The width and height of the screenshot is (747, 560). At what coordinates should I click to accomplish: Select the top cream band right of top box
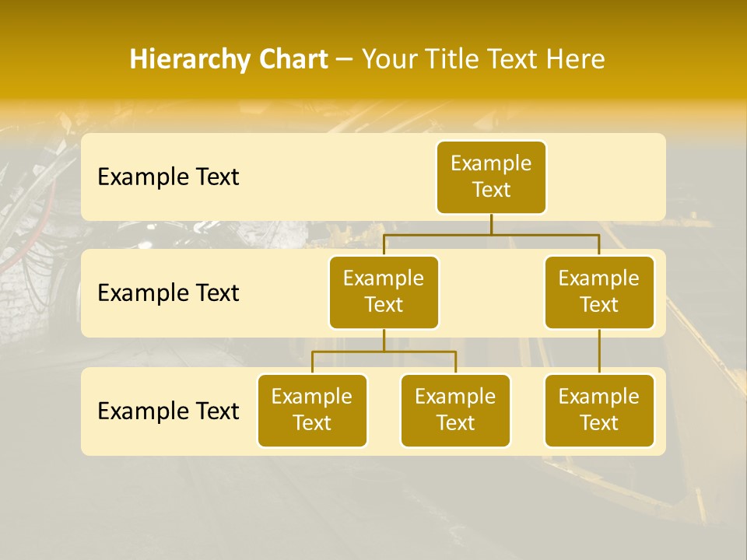[x=607, y=177]
